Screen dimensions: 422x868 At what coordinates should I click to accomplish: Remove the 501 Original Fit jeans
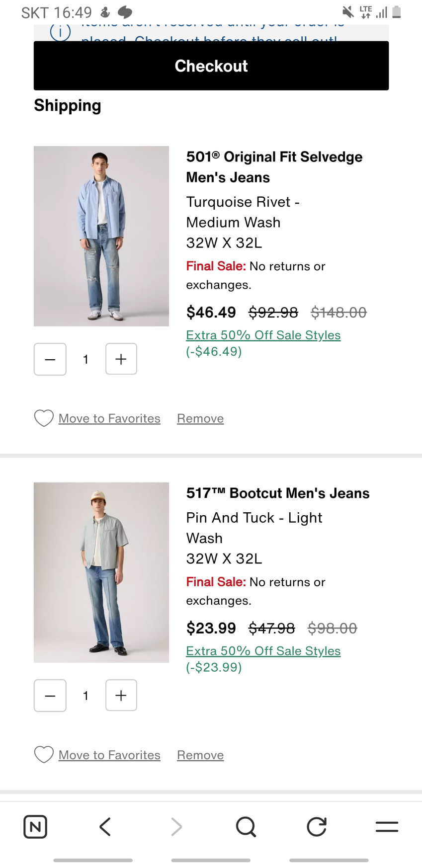[200, 419]
